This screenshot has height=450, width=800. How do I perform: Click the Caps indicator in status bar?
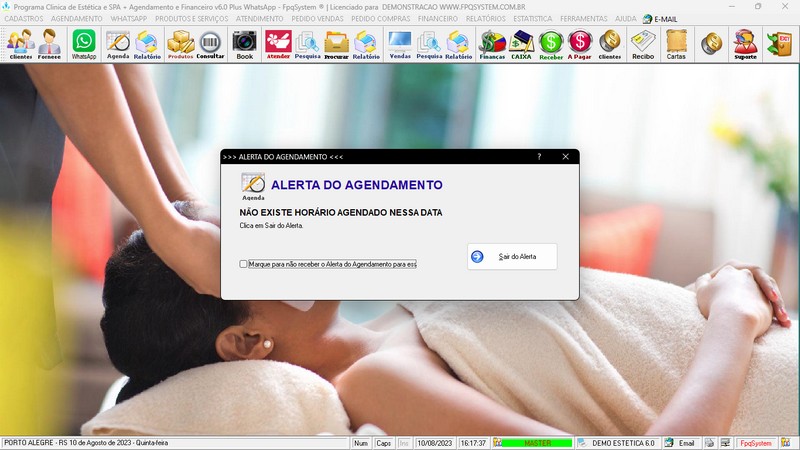click(383, 443)
